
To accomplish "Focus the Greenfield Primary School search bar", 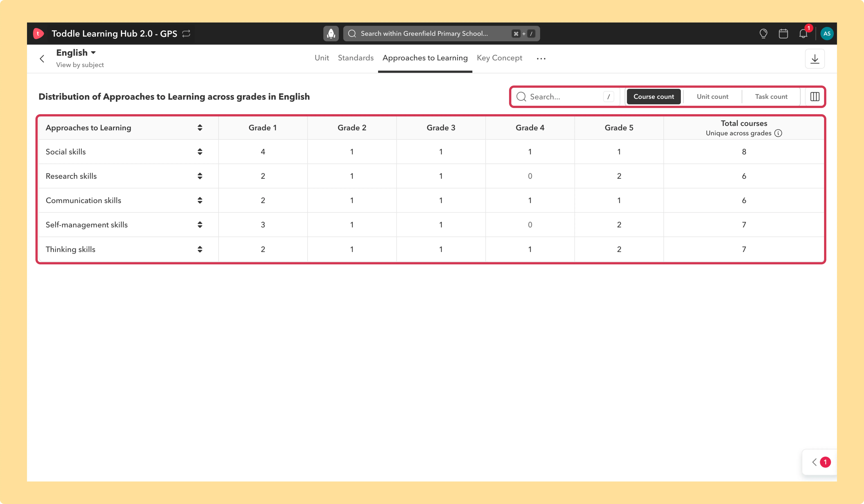I will 441,34.
